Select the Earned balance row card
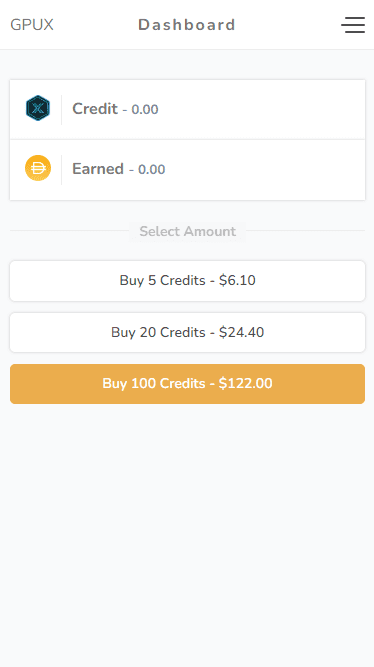The image size is (374, 667). [x=188, y=170]
